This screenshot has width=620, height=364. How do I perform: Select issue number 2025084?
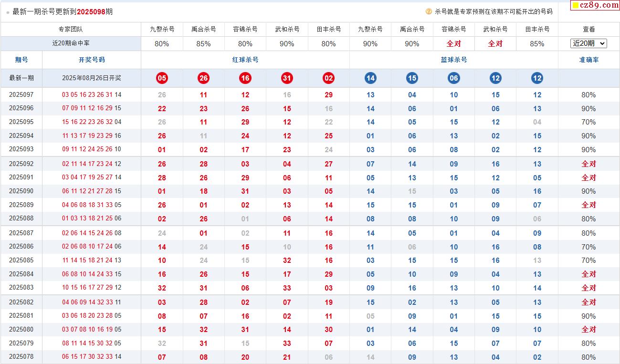coord(21,274)
